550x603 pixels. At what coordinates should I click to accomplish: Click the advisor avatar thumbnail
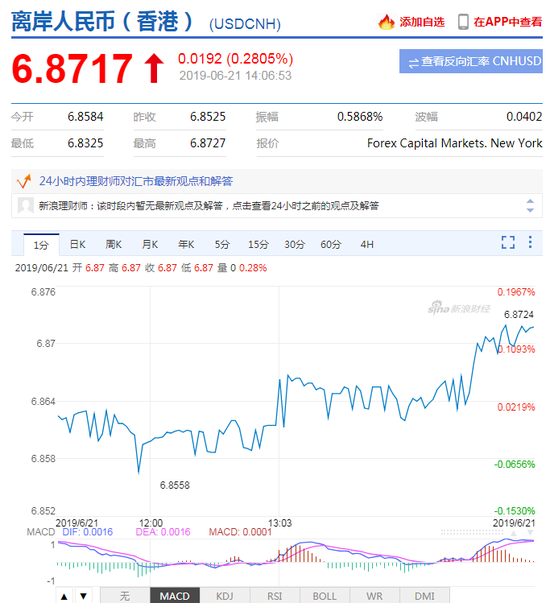pyautogui.click(x=25, y=206)
